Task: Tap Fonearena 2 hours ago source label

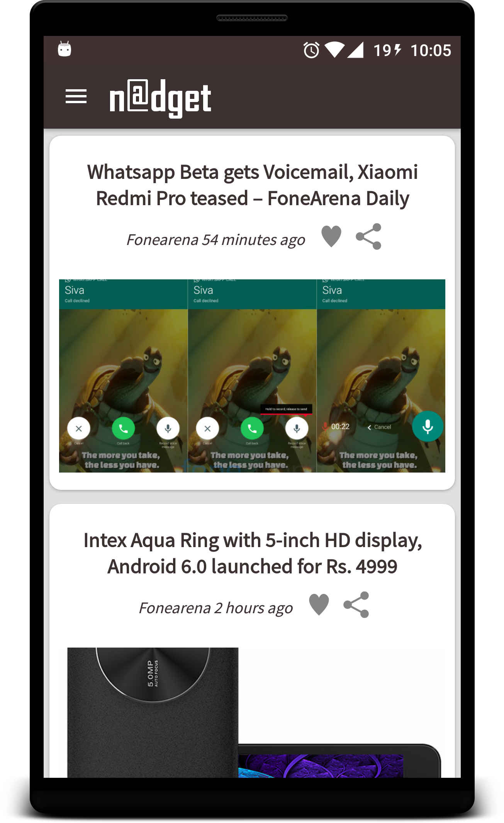Action: pos(216,608)
